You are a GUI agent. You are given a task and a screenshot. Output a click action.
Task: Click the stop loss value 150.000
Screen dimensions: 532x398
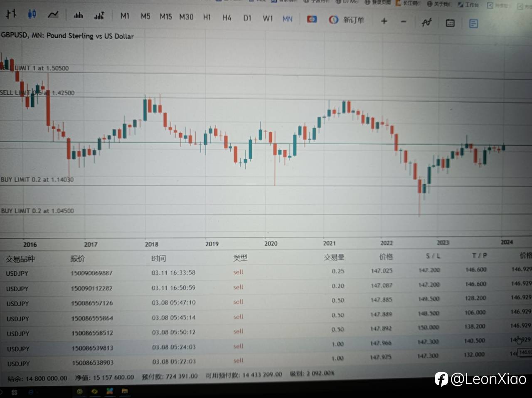428,327
